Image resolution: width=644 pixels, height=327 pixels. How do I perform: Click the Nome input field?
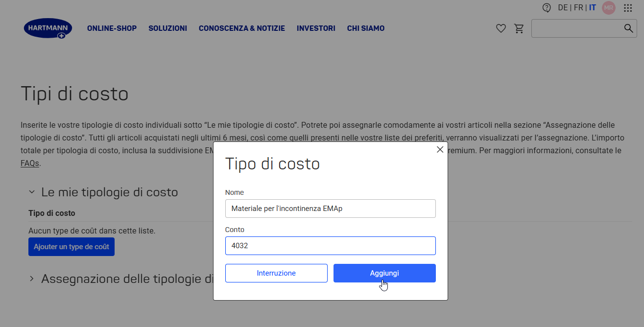point(331,209)
